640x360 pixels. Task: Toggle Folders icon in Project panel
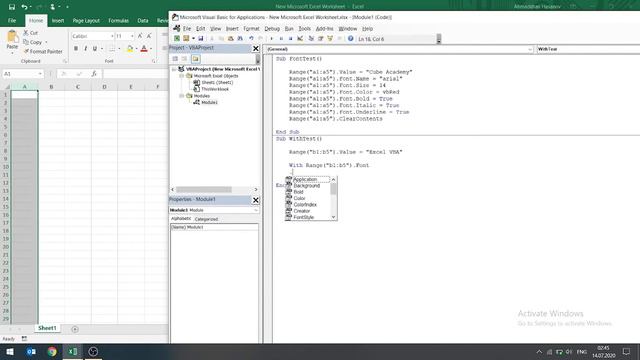tap(196, 59)
